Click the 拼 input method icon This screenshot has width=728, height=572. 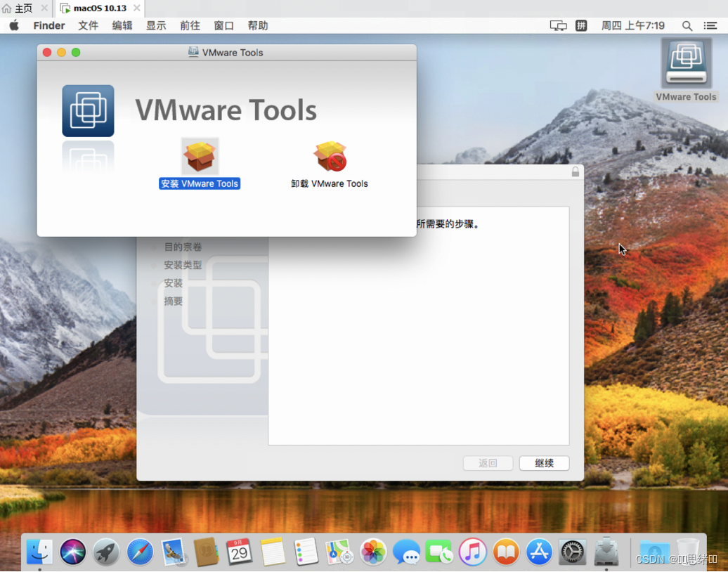tap(581, 25)
